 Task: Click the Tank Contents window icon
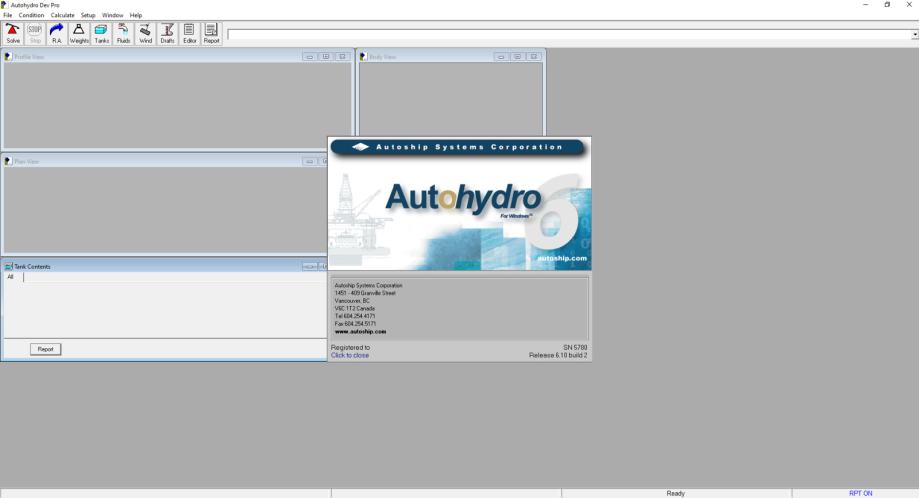click(x=8, y=267)
